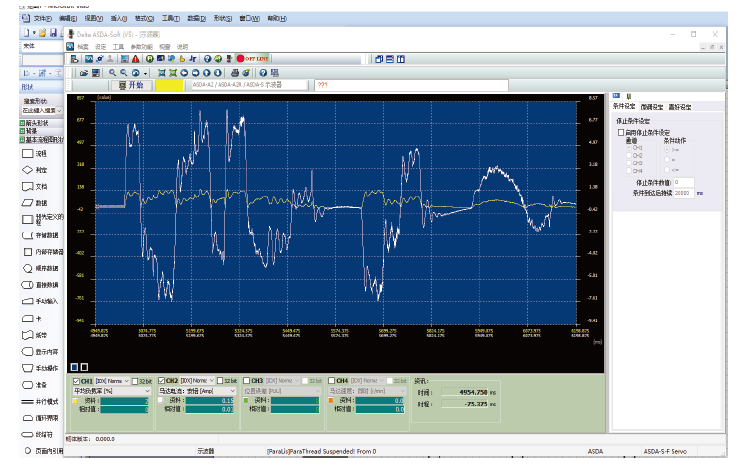
Task: Switch to the 微调设定 tab
Action: (x=653, y=106)
